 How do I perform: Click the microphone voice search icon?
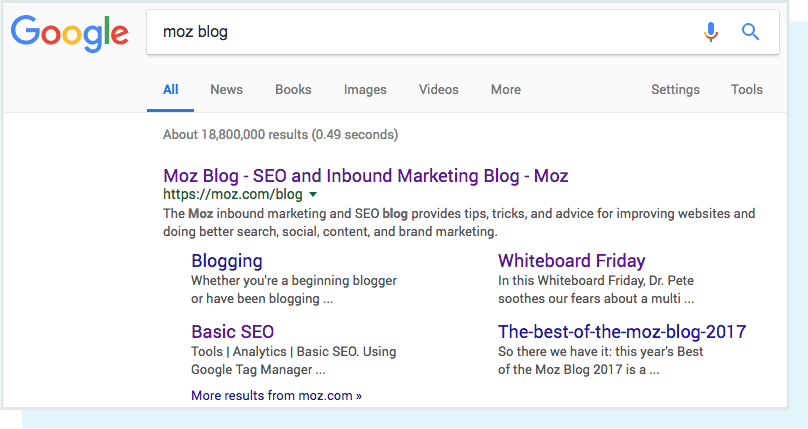point(711,32)
